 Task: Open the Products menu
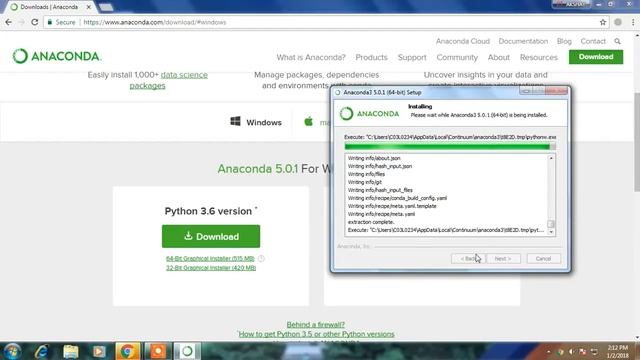(x=371, y=57)
